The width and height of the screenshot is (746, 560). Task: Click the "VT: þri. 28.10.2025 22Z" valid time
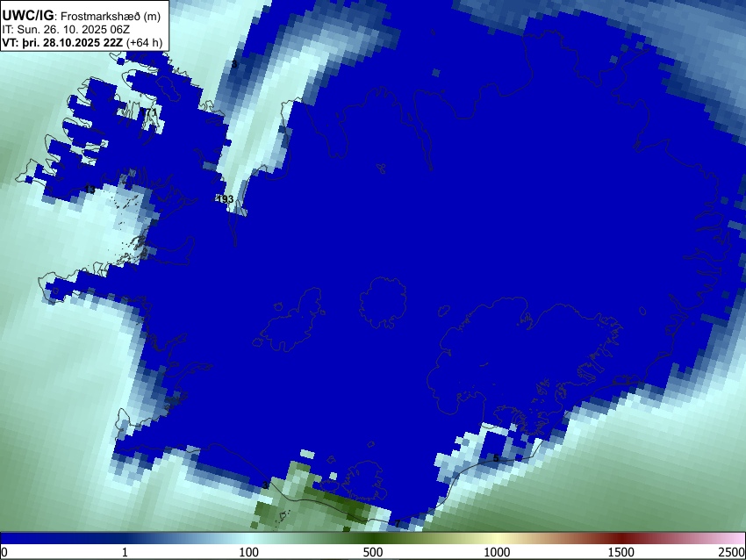click(62, 42)
